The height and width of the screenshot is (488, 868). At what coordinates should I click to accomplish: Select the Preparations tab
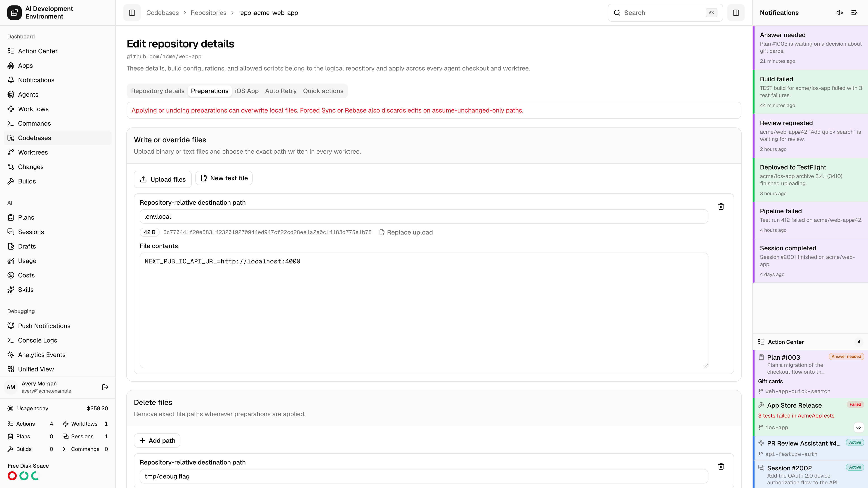[210, 91]
